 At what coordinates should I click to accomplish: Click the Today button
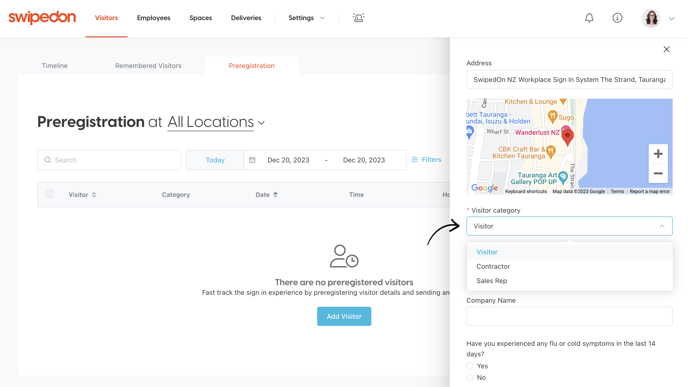215,160
